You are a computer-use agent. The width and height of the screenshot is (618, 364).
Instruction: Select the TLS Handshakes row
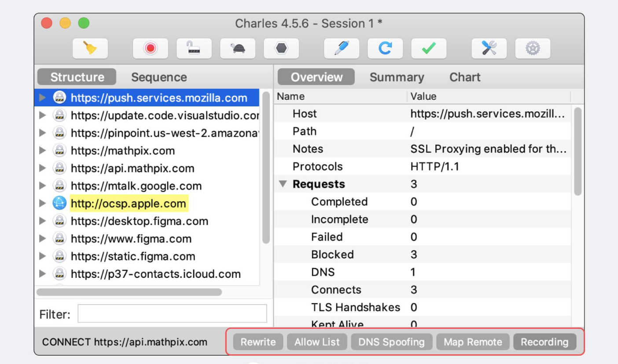pos(423,307)
